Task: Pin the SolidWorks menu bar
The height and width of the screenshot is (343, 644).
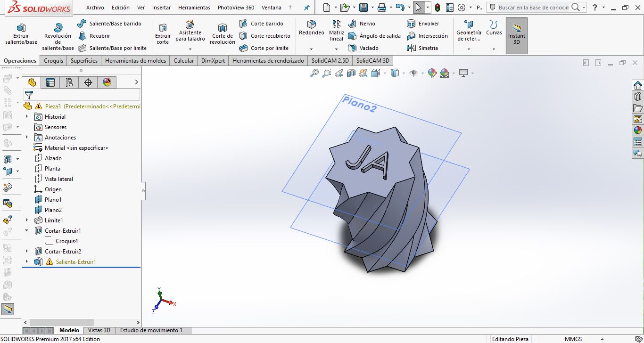Action: (x=307, y=8)
